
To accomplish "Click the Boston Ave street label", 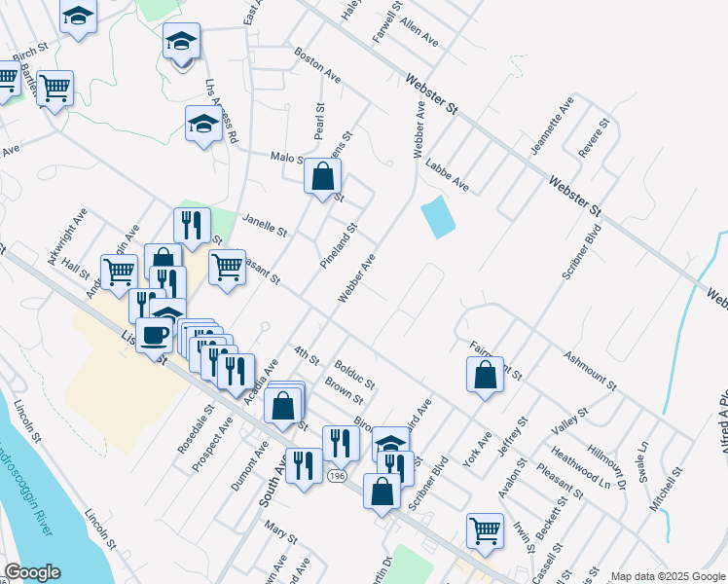I will 317,65.
